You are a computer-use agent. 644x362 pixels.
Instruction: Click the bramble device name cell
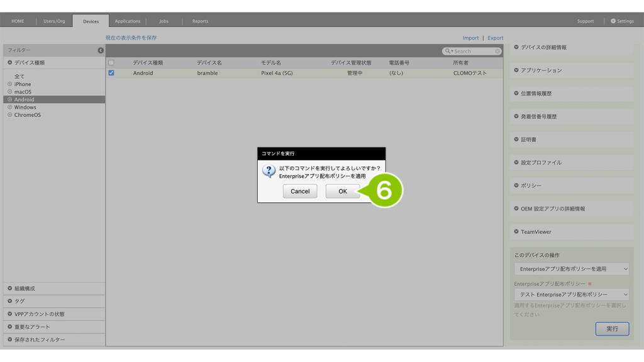pos(208,73)
